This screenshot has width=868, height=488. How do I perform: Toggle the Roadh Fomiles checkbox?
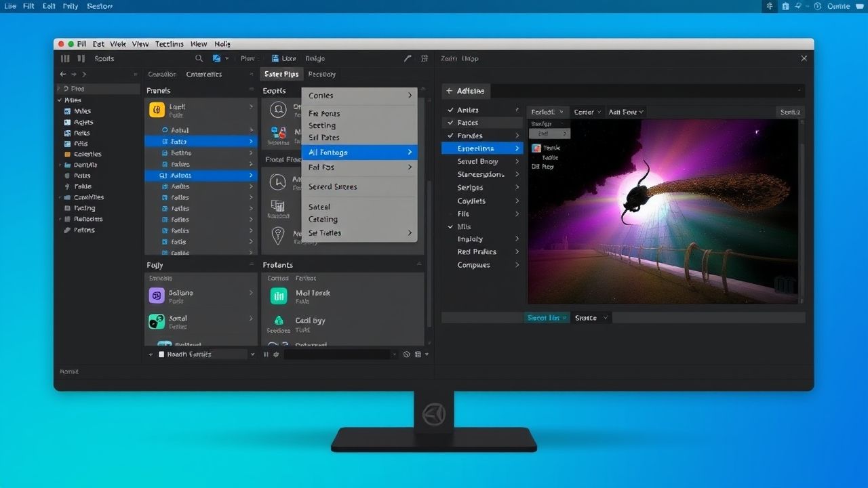coord(161,354)
